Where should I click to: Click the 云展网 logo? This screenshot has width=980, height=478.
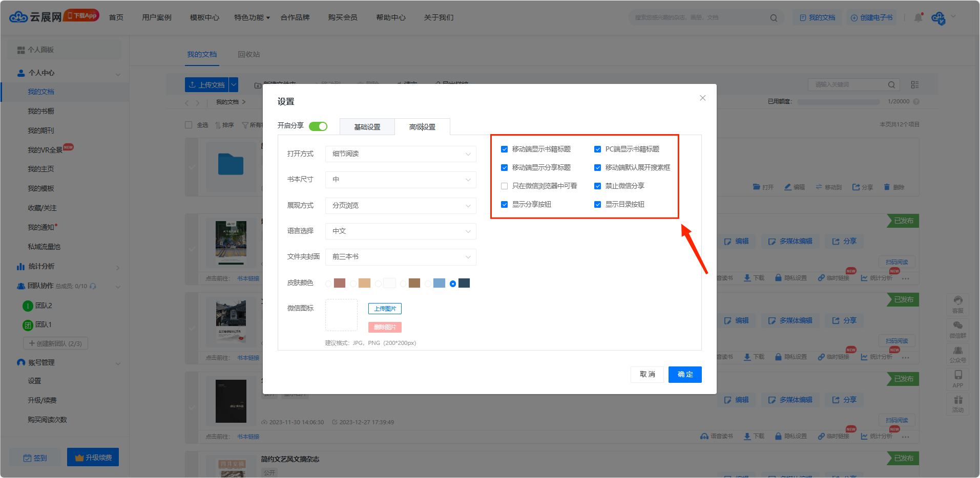pos(36,17)
